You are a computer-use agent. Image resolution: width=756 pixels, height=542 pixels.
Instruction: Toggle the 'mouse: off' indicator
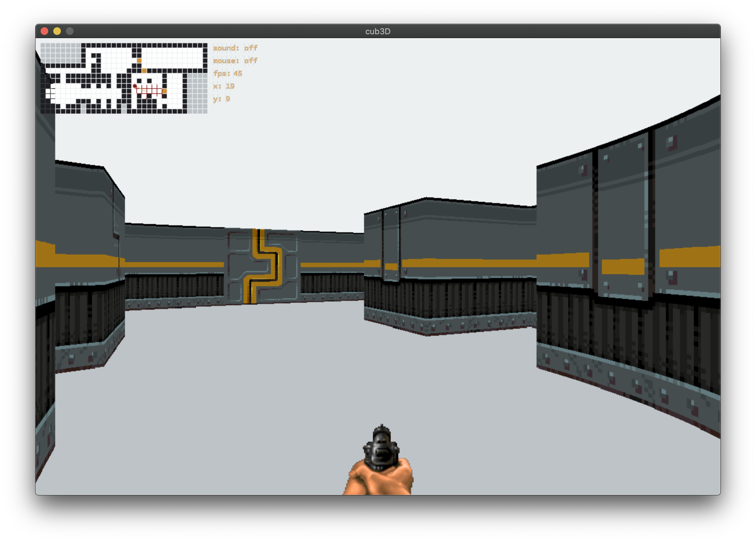(x=235, y=61)
